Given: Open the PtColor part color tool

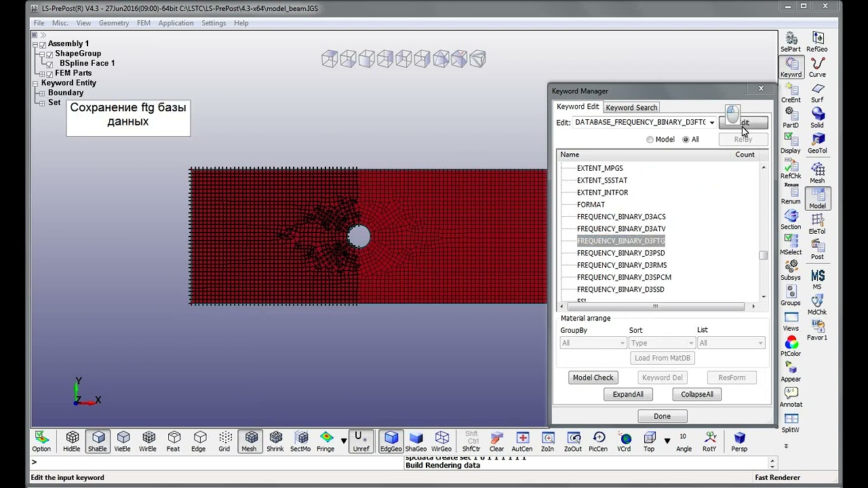Looking at the screenshot, I should click(791, 346).
